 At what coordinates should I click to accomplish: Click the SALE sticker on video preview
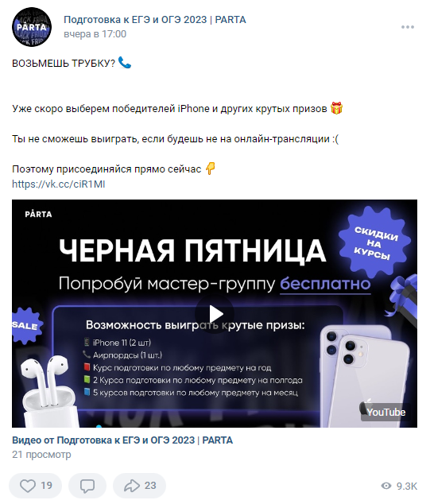tap(25, 325)
